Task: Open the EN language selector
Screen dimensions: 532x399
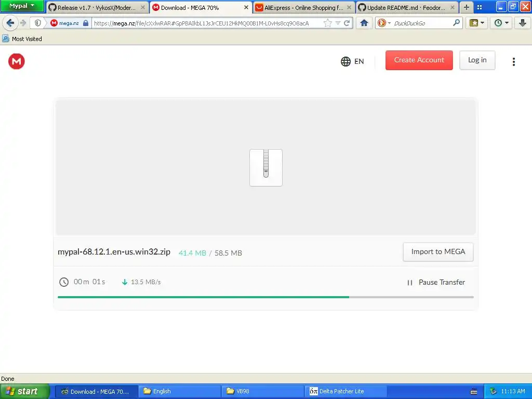Action: [353, 61]
